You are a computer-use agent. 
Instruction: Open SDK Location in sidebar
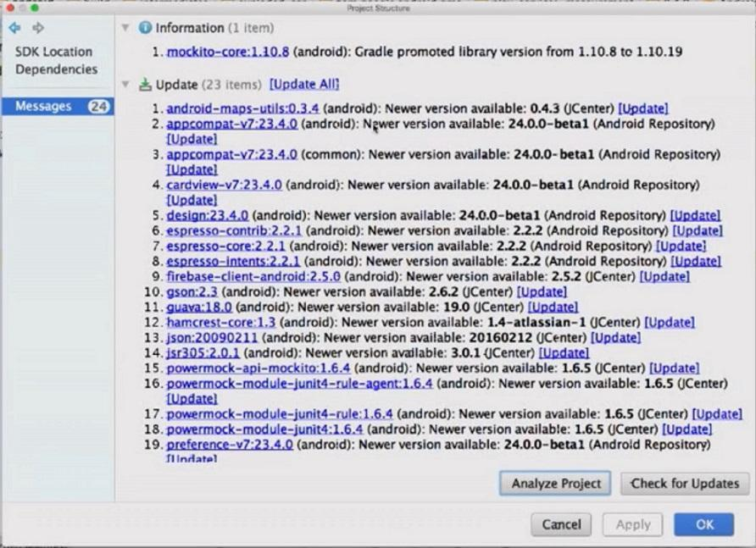pos(53,52)
